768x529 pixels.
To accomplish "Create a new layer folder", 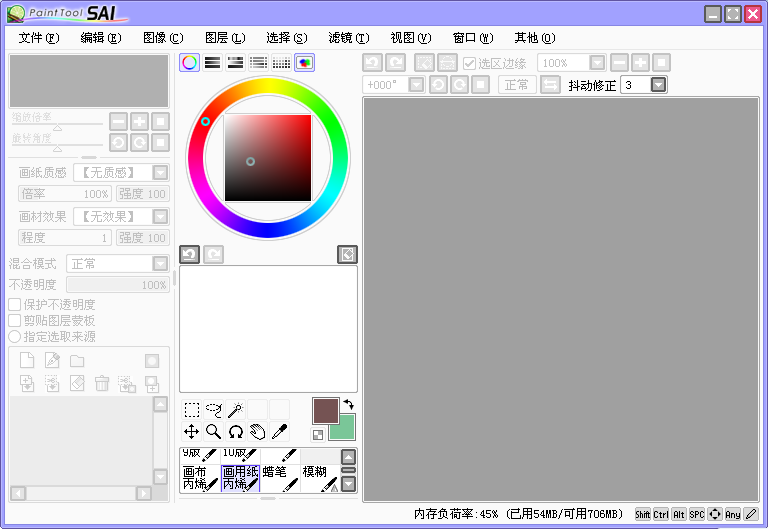I will click(x=77, y=361).
